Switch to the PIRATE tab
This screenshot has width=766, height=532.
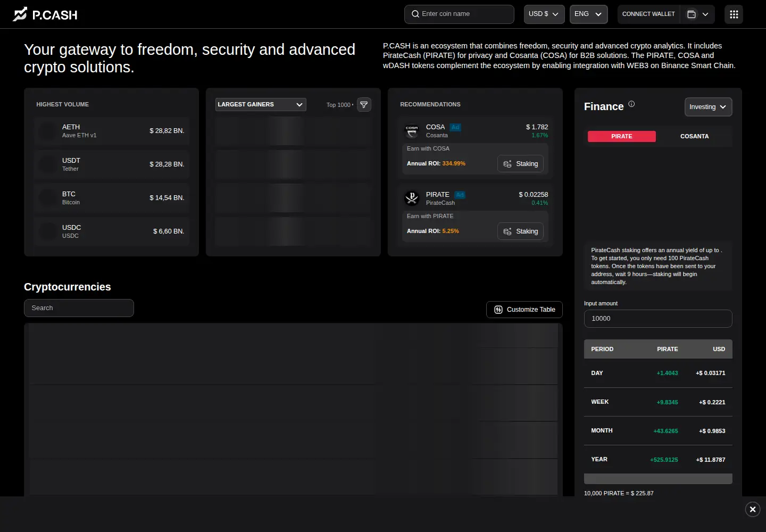pos(621,136)
